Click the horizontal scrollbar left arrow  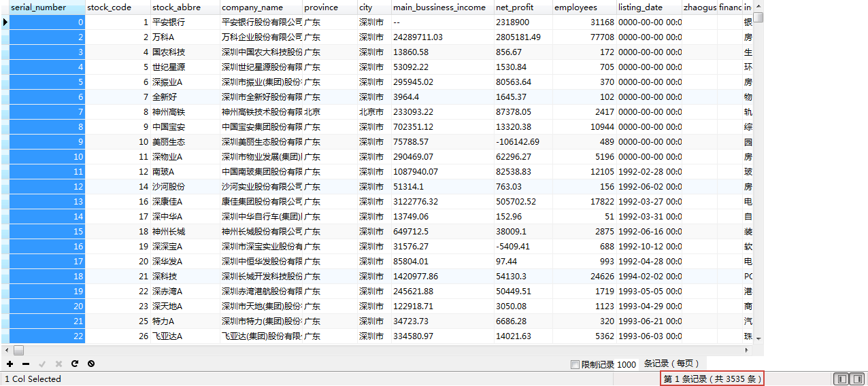(5, 350)
